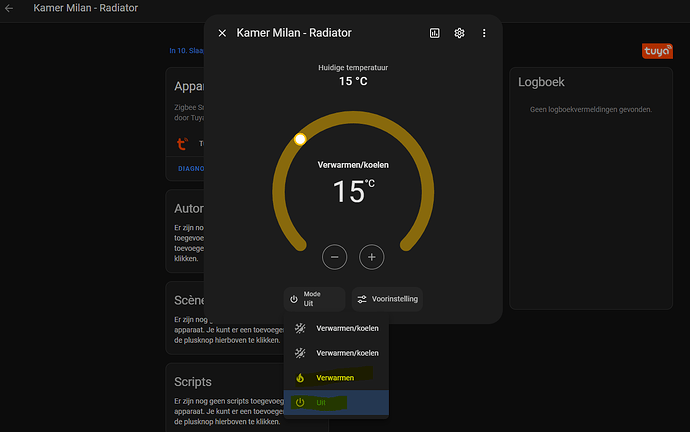This screenshot has height=432, width=690.
Task: Click the large 15 °C setpoint value
Action: (x=353, y=191)
